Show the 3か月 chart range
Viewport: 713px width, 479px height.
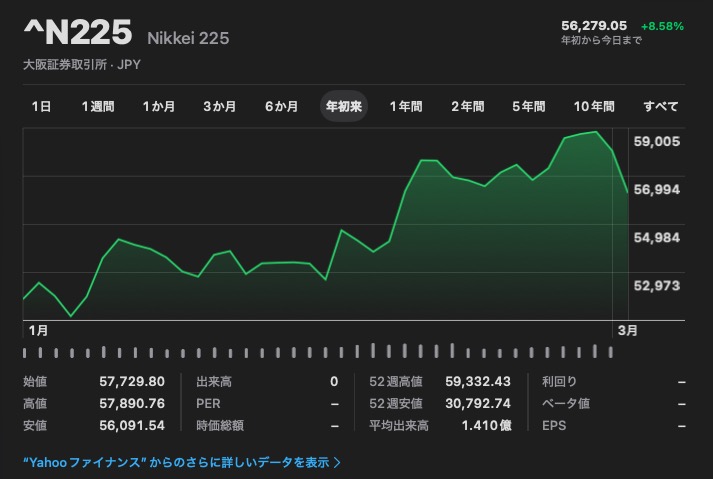pos(220,106)
